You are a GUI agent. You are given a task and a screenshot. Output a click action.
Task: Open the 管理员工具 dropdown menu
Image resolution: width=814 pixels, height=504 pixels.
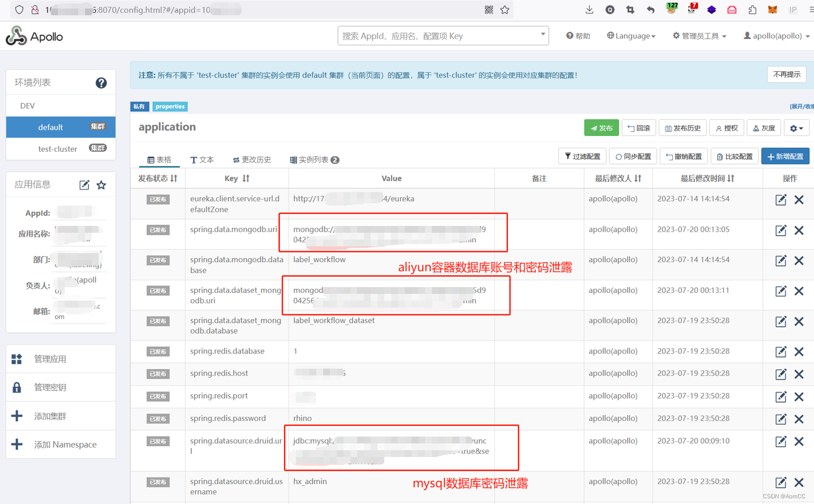(x=698, y=36)
